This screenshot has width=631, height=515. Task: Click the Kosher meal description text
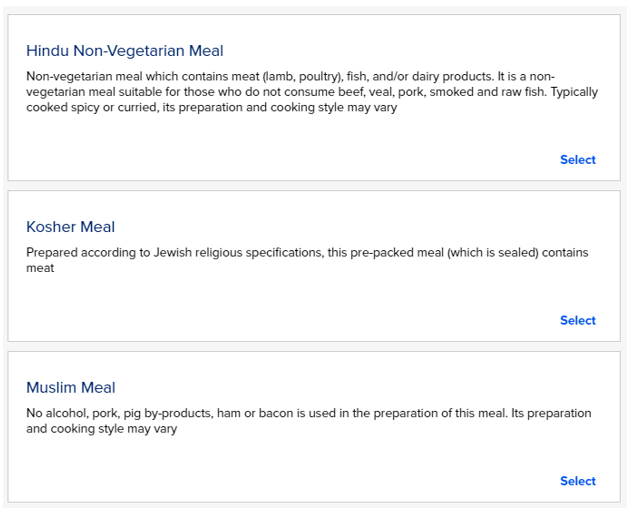pos(300,253)
